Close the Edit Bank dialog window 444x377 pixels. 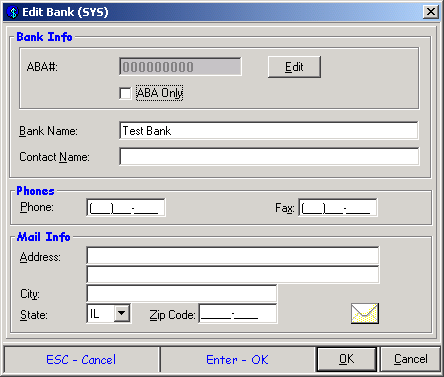pyautogui.click(x=431, y=12)
